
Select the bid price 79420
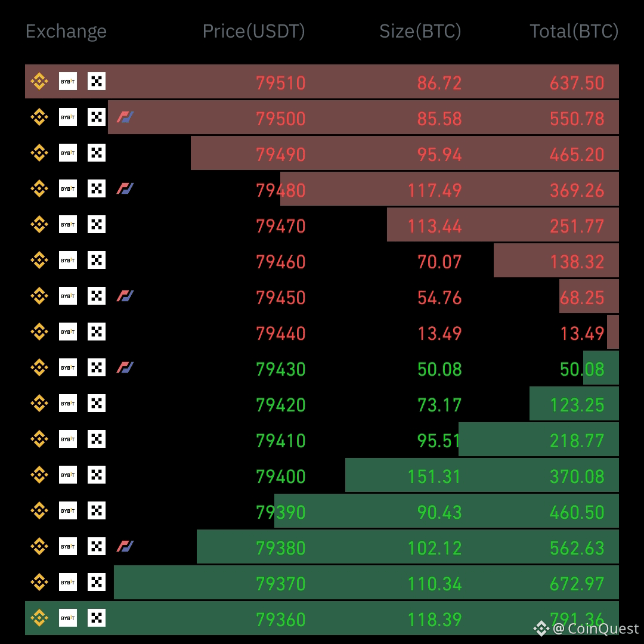click(x=281, y=405)
